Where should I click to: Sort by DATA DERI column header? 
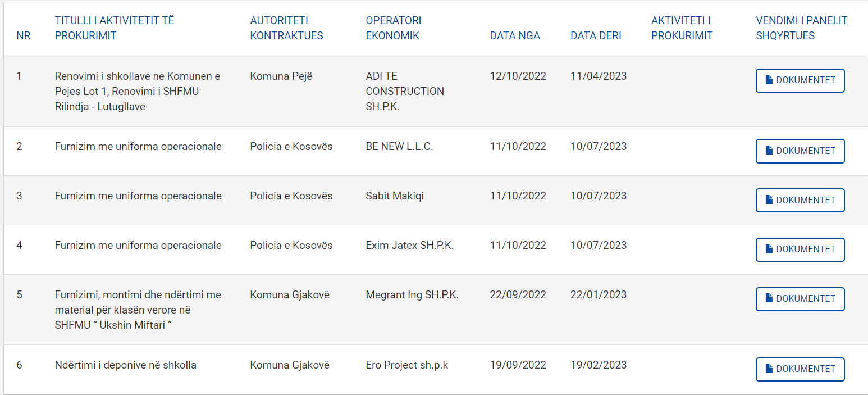pyautogui.click(x=596, y=36)
